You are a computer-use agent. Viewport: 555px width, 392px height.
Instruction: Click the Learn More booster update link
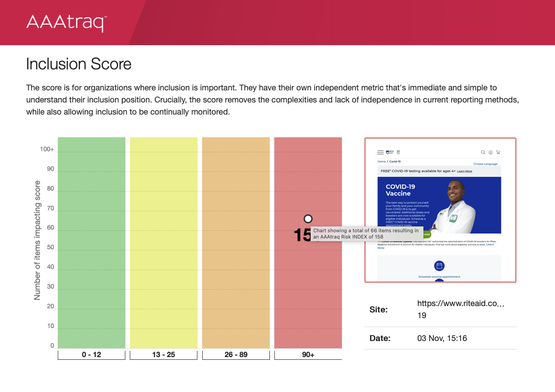coord(490,245)
